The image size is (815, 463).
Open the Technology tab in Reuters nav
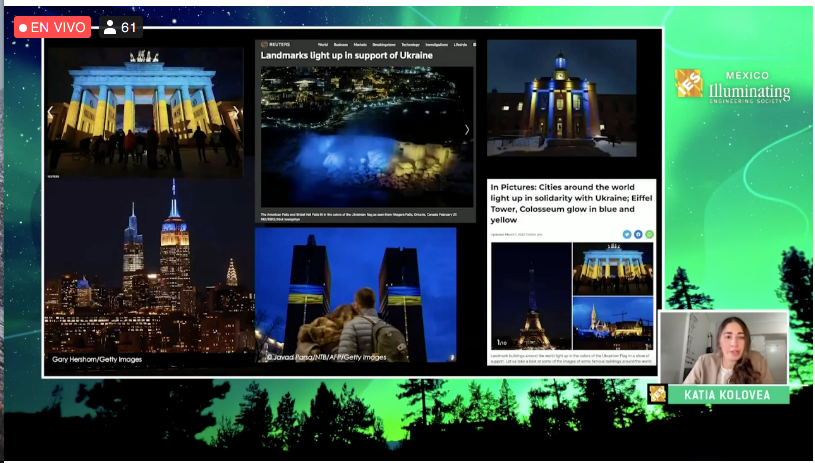(x=410, y=45)
